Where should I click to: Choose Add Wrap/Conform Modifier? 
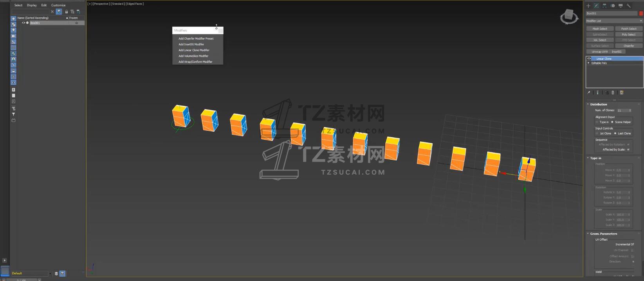[x=195, y=62]
